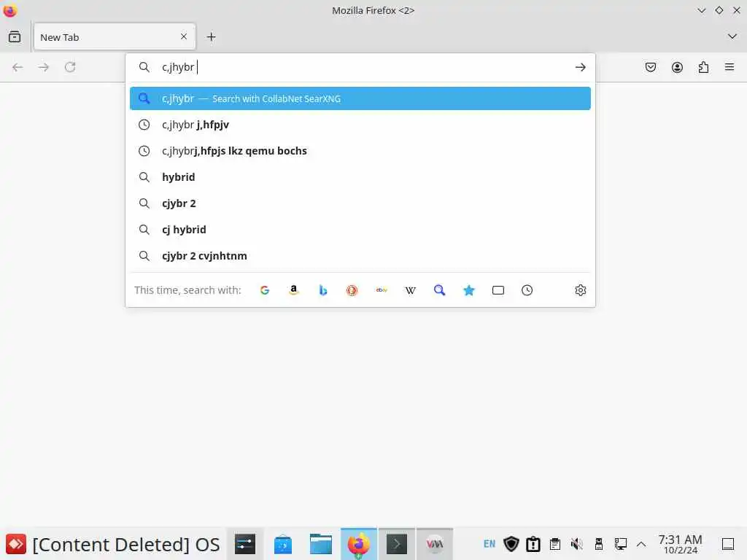
Task: Click the show desktop button
Action: click(x=727, y=544)
